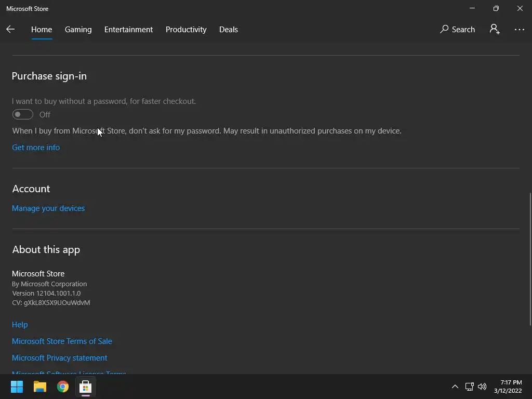This screenshot has width=532, height=399.
Task: Open Microsoft Privacy statement link
Action: point(59,357)
